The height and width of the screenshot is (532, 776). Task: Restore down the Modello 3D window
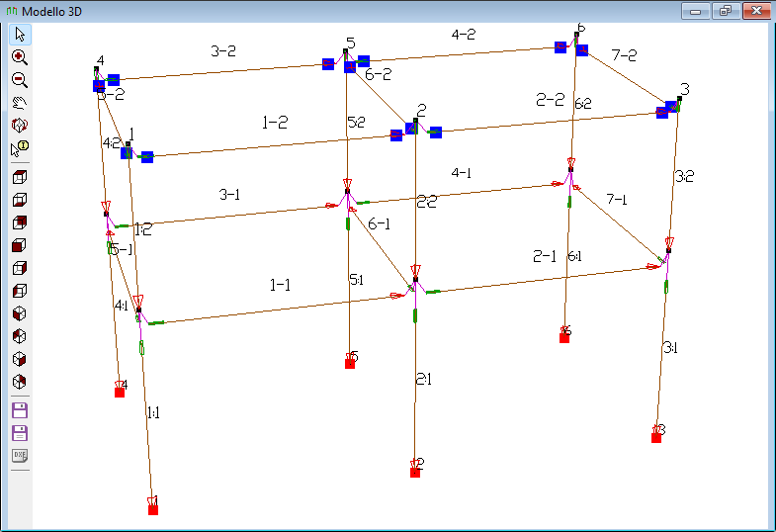(x=726, y=10)
